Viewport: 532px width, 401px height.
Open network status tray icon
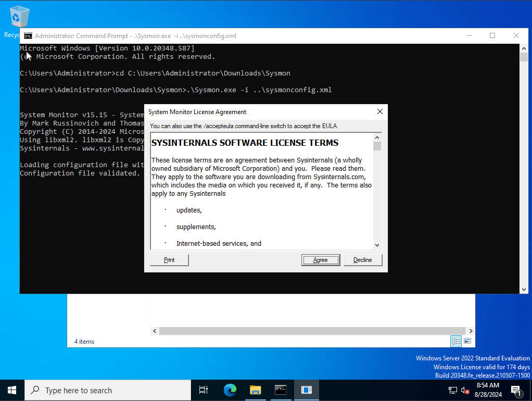point(452,390)
